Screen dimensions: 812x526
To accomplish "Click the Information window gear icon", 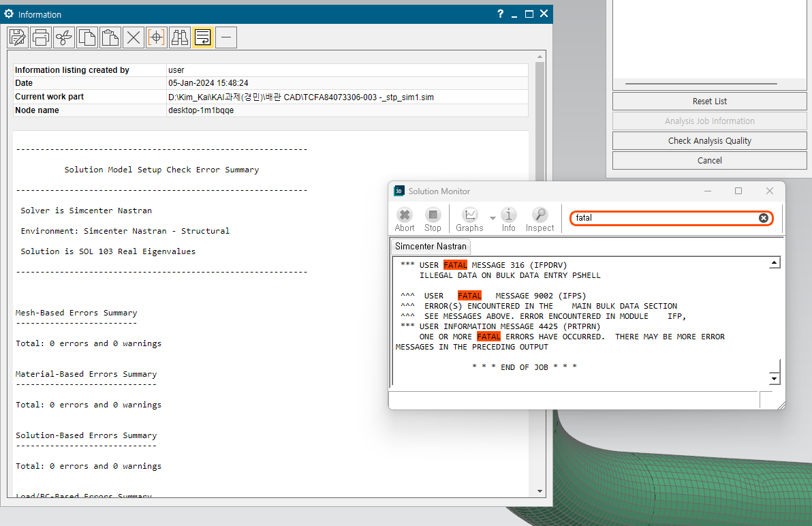I will pos(9,14).
